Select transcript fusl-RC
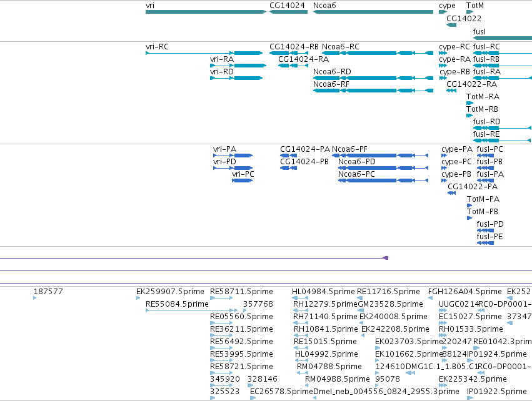The width and height of the screenshot is (532, 401). click(503, 53)
